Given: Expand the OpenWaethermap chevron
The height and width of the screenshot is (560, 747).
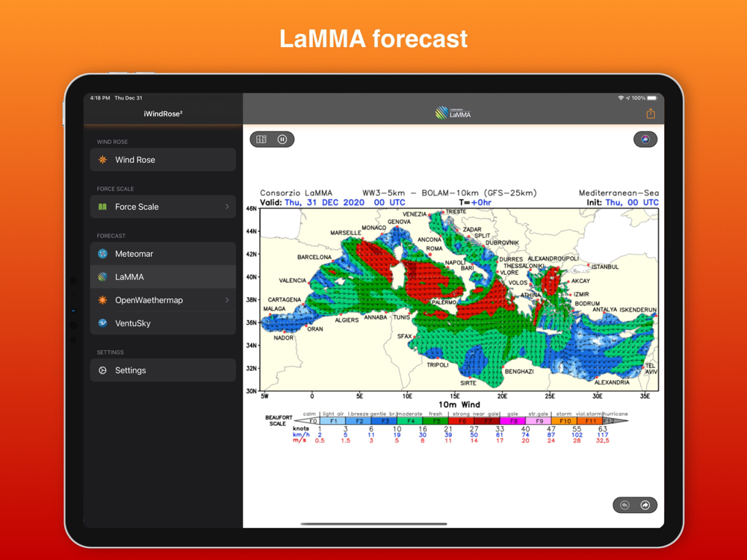Looking at the screenshot, I should [x=227, y=300].
